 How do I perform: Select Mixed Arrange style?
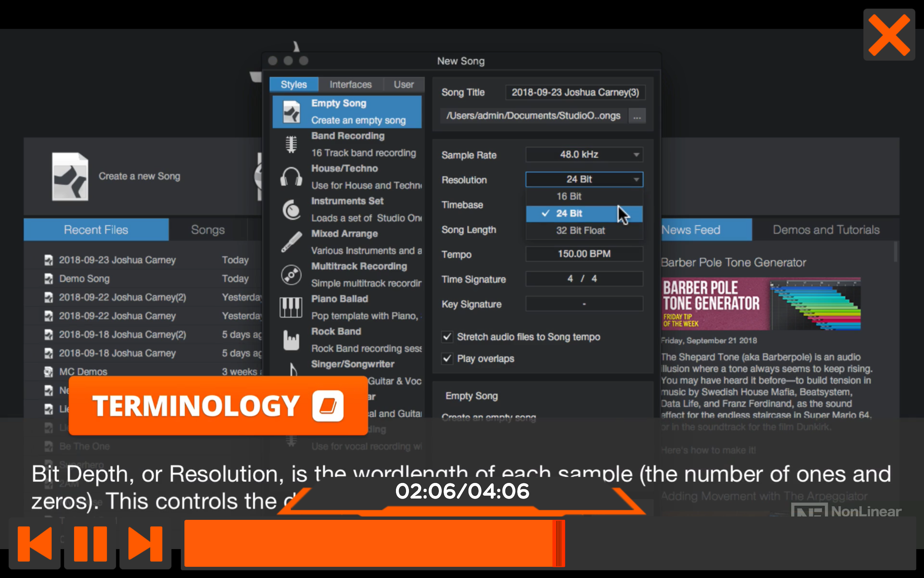tap(347, 242)
